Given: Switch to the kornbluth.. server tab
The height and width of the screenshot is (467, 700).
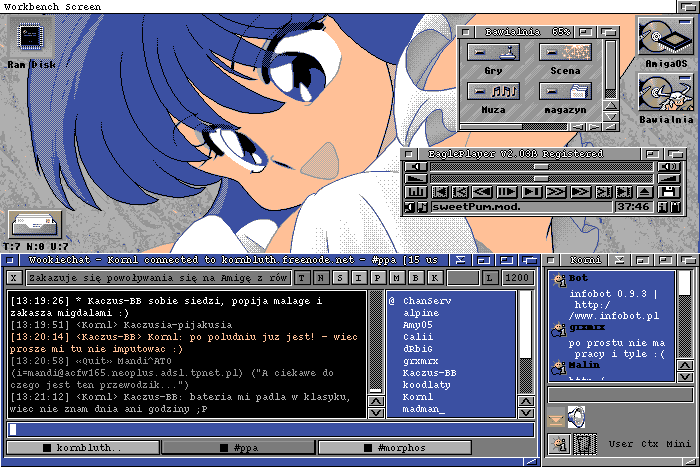Looking at the screenshot, I should point(83,447).
